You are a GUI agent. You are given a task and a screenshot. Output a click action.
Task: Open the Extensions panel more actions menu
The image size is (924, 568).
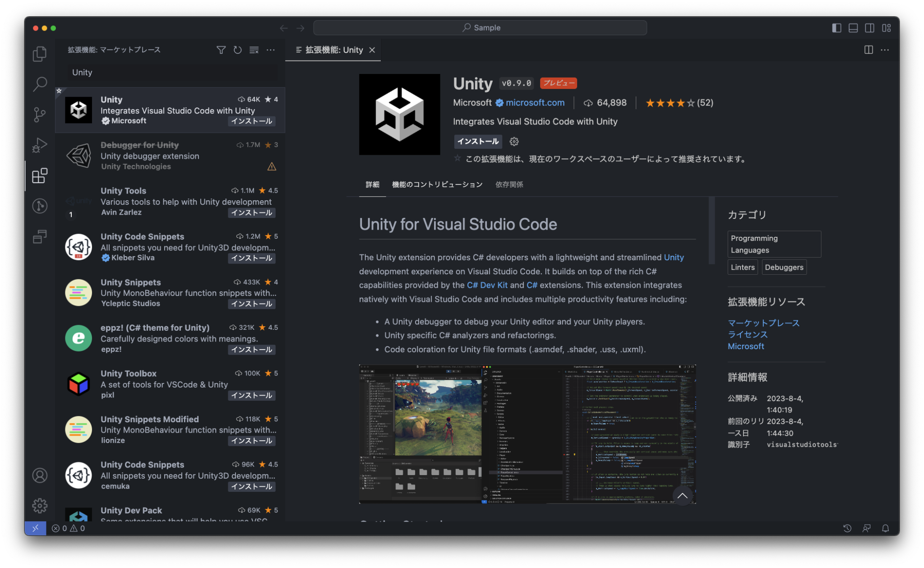coord(271,50)
